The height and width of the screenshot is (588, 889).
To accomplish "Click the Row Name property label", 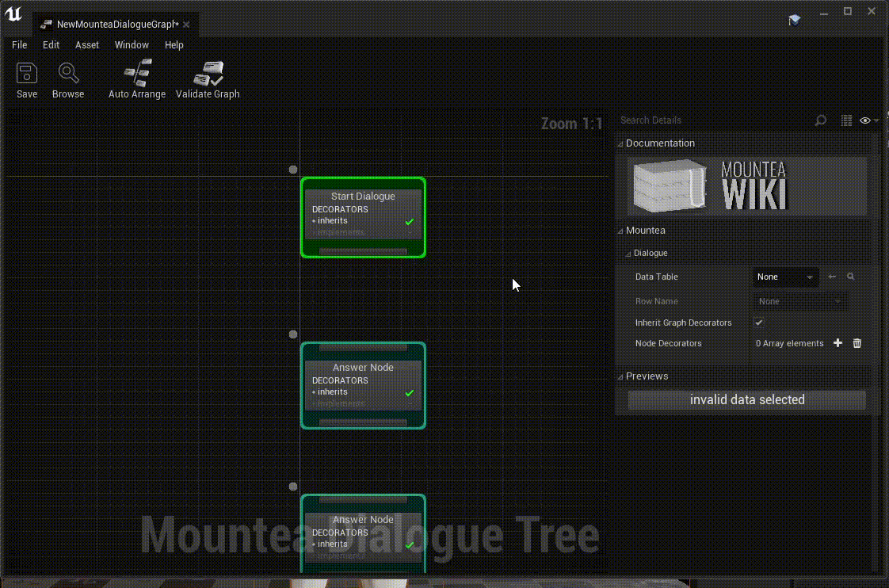I will (656, 301).
